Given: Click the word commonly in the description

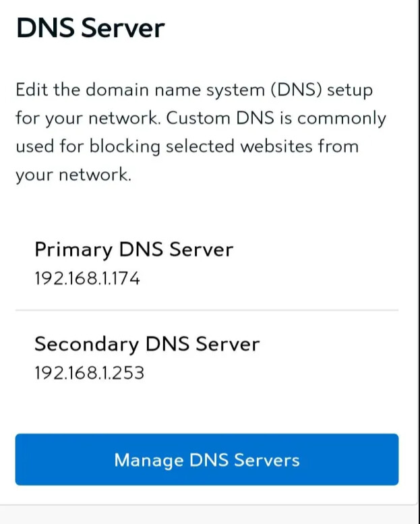Looking at the screenshot, I should coord(342,119).
